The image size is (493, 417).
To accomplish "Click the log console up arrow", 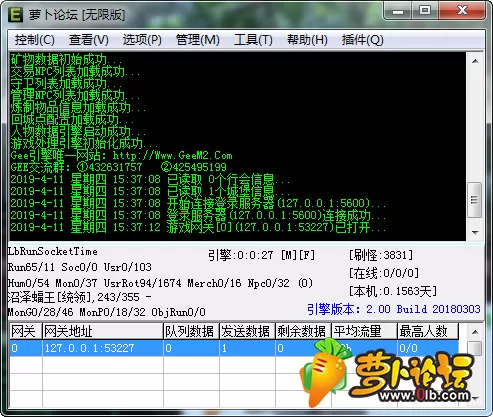I will point(475,61).
